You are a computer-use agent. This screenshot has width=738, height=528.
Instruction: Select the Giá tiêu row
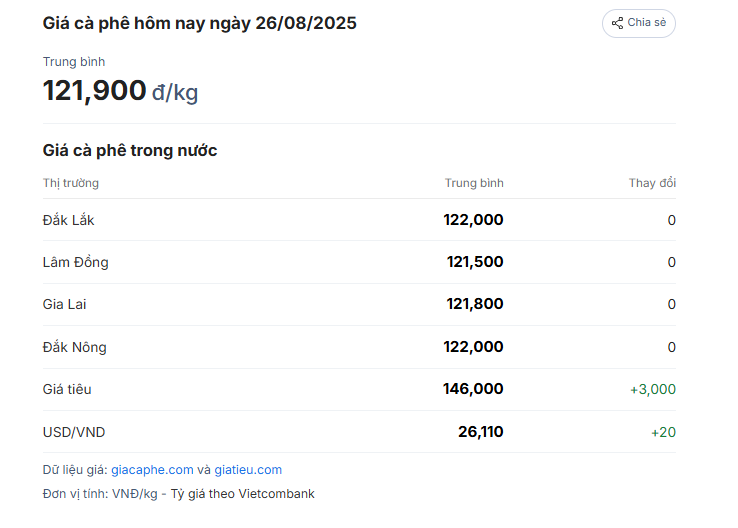tap(359, 390)
